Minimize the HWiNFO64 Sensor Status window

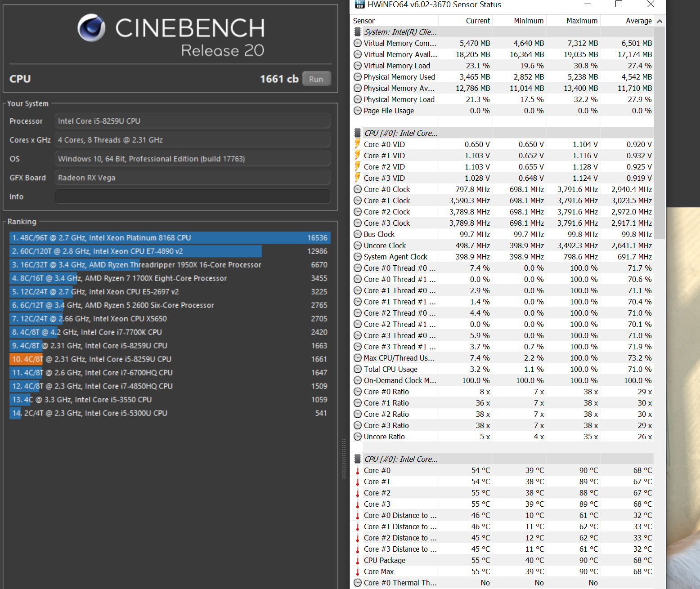pos(588,4)
